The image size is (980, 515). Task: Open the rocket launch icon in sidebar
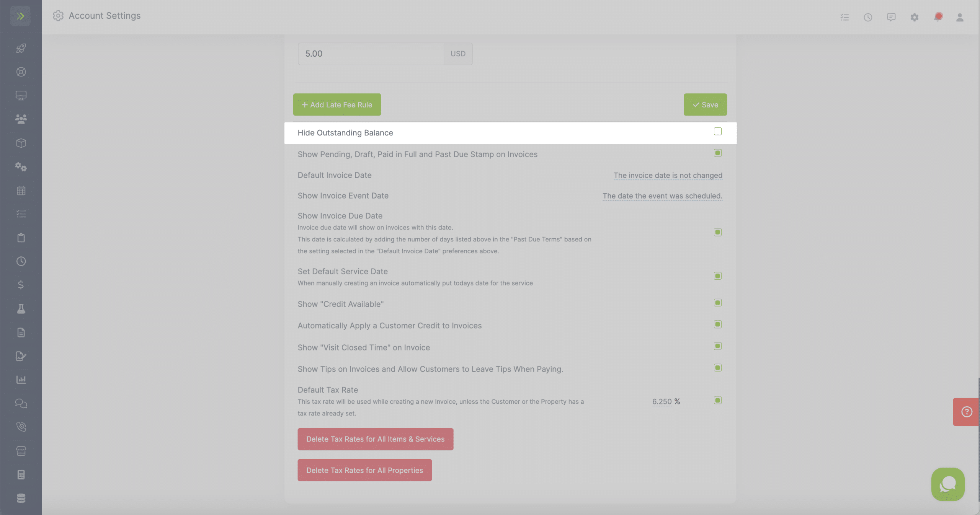(21, 48)
